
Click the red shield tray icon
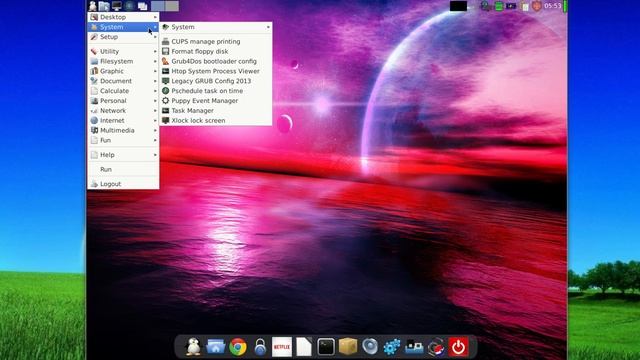coord(536,6)
